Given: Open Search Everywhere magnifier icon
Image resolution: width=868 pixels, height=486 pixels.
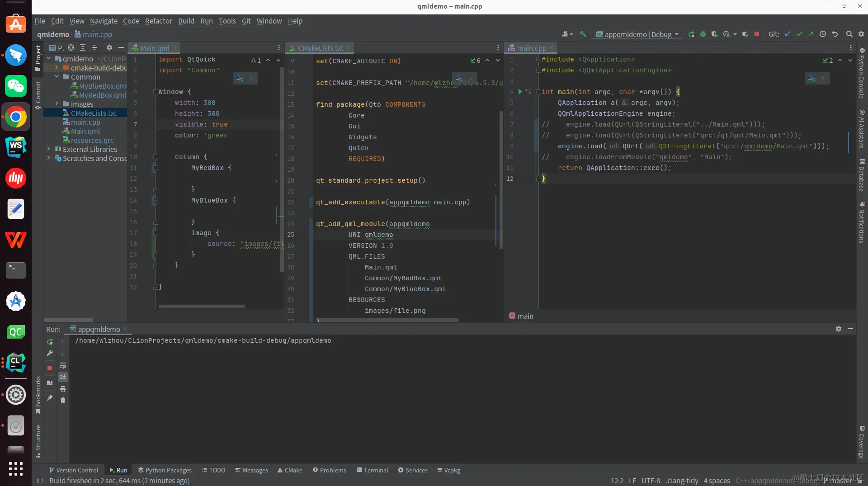Looking at the screenshot, I should (x=849, y=34).
